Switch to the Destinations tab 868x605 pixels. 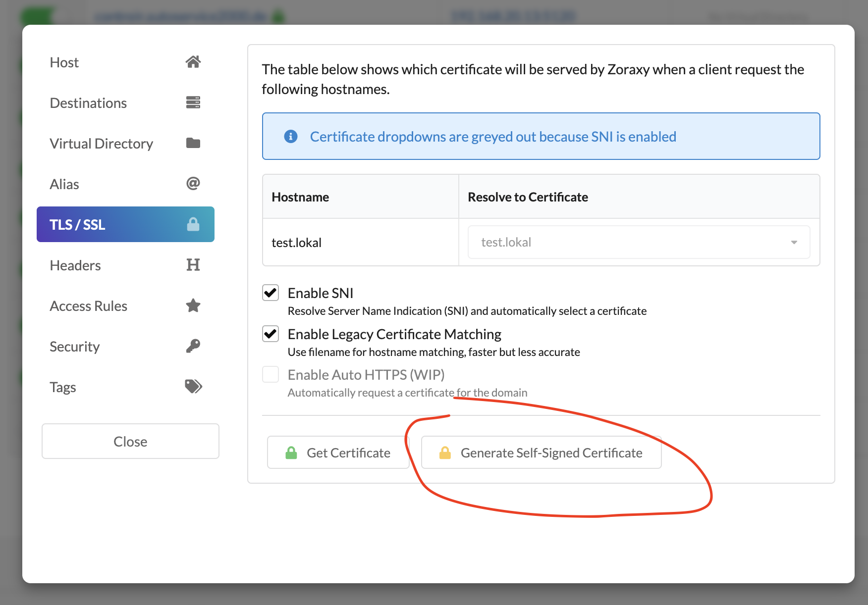125,103
